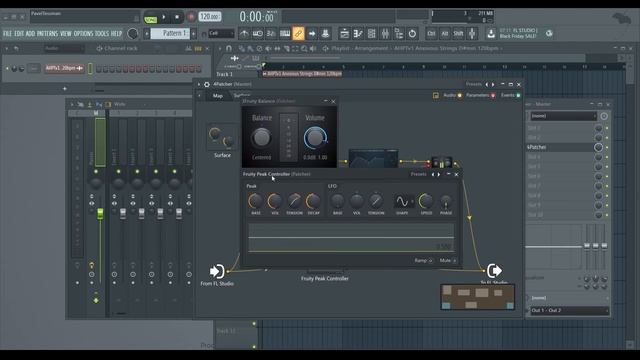Toggle Audio connections in Patcher

click(452, 95)
